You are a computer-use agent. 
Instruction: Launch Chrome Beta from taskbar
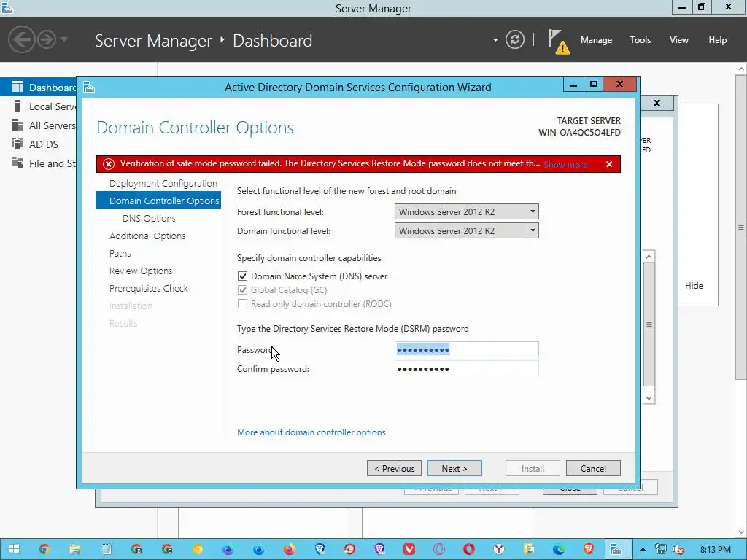coord(136,550)
